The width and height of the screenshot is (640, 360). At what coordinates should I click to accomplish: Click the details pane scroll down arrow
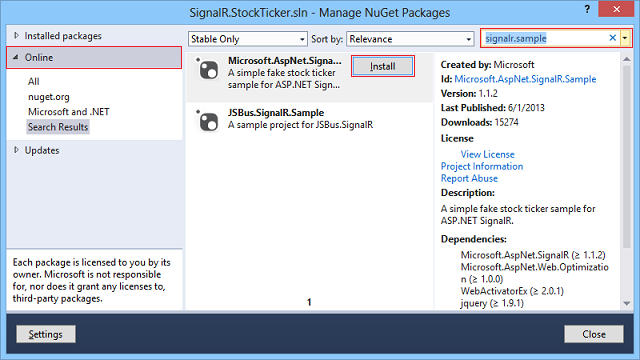[627, 303]
